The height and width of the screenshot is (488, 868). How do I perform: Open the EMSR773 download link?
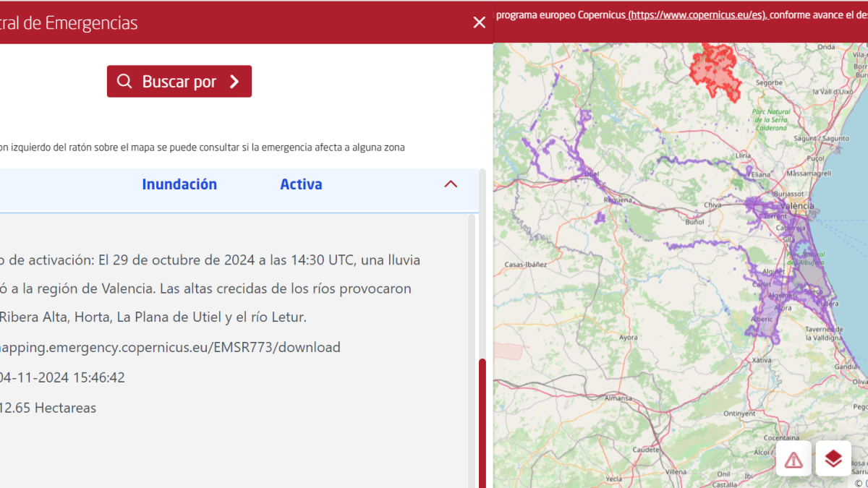click(170, 348)
